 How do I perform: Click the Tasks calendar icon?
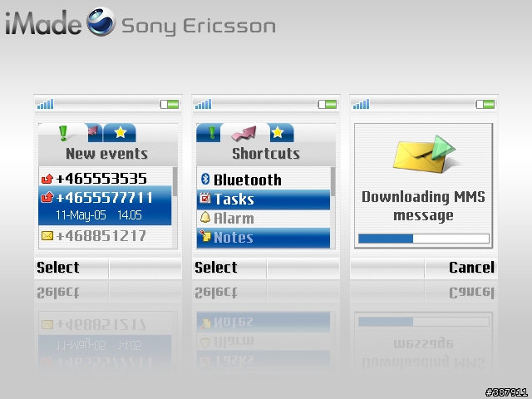pyautogui.click(x=205, y=198)
